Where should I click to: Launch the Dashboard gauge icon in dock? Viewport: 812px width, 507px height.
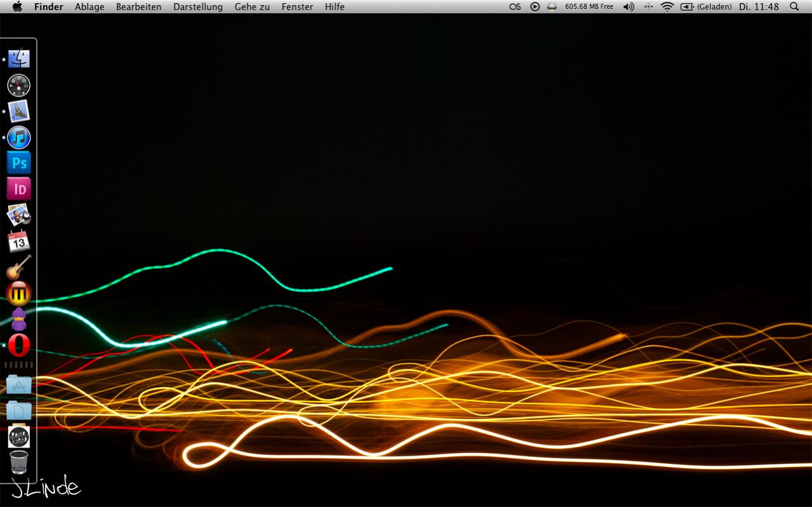[x=19, y=85]
